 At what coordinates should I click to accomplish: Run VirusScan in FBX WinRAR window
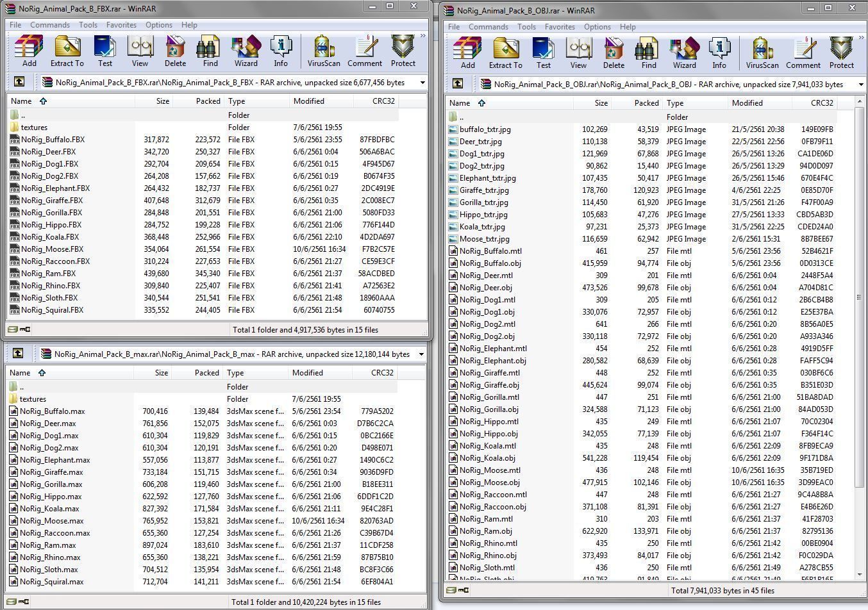coord(324,51)
